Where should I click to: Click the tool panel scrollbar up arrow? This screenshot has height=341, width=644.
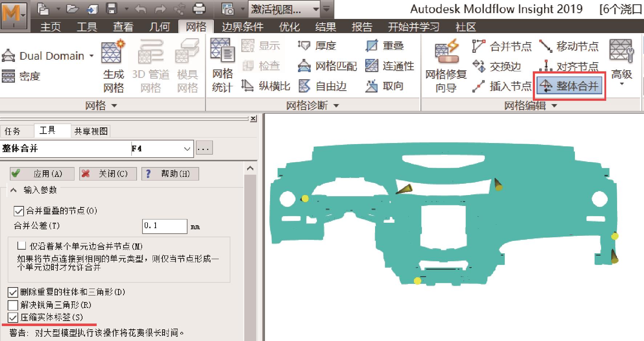pos(250,168)
